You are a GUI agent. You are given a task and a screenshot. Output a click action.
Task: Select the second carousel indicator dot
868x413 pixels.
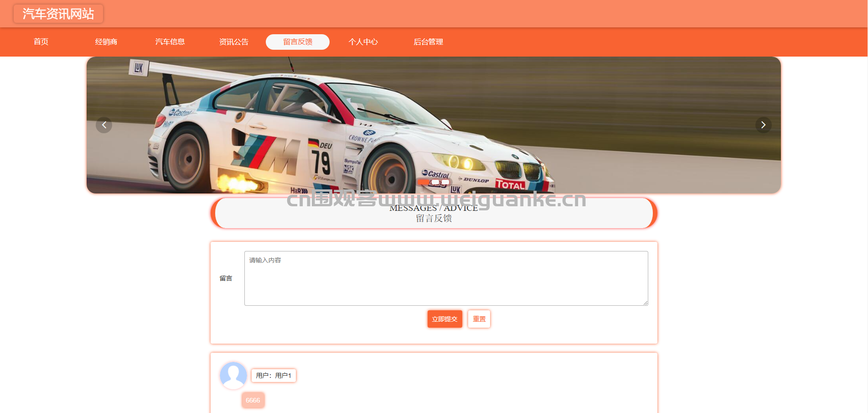[x=435, y=182]
